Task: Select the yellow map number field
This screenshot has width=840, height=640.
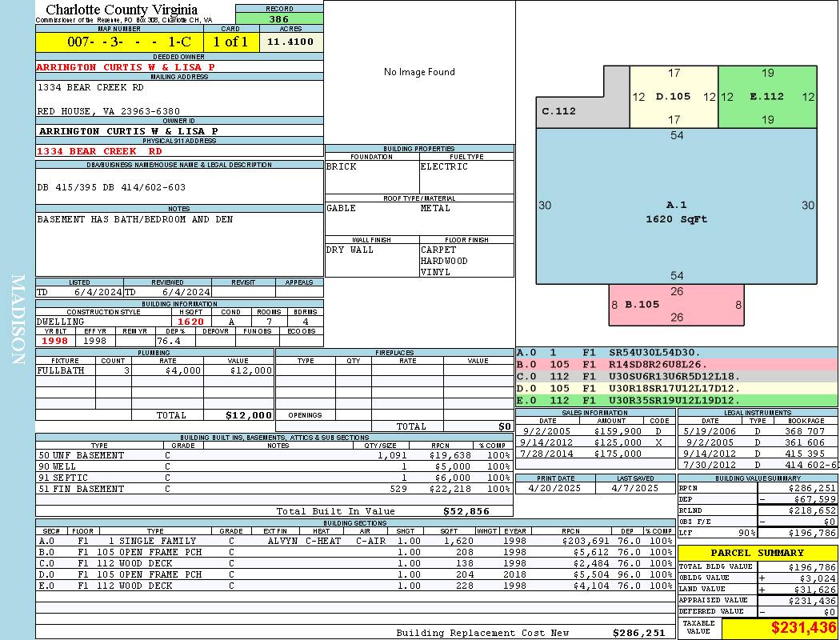Action: 119,42
